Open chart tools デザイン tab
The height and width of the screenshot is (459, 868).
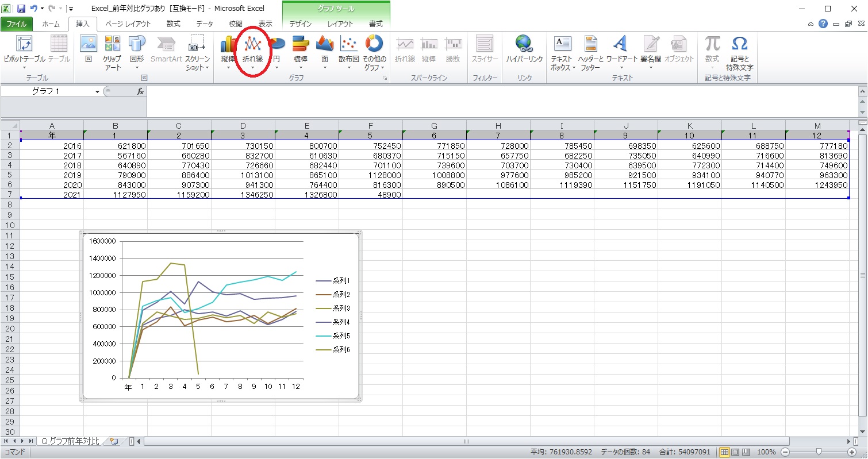(x=300, y=24)
